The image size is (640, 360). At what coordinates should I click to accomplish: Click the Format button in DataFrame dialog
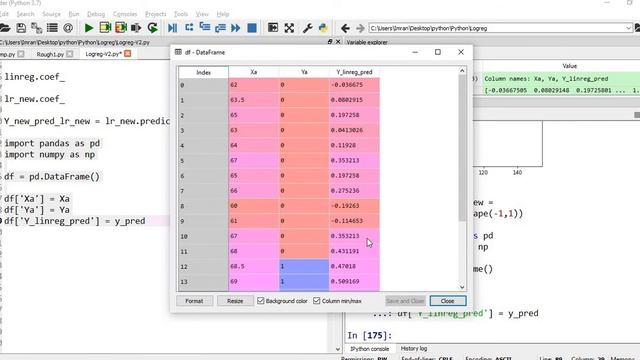coord(194,301)
